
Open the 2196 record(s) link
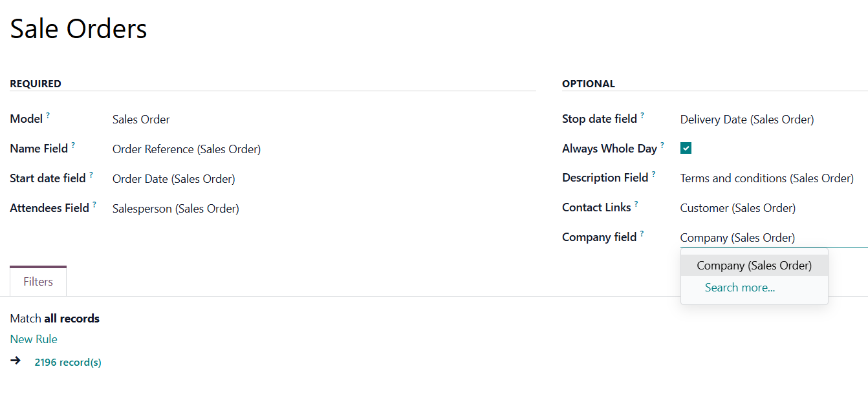(x=68, y=363)
